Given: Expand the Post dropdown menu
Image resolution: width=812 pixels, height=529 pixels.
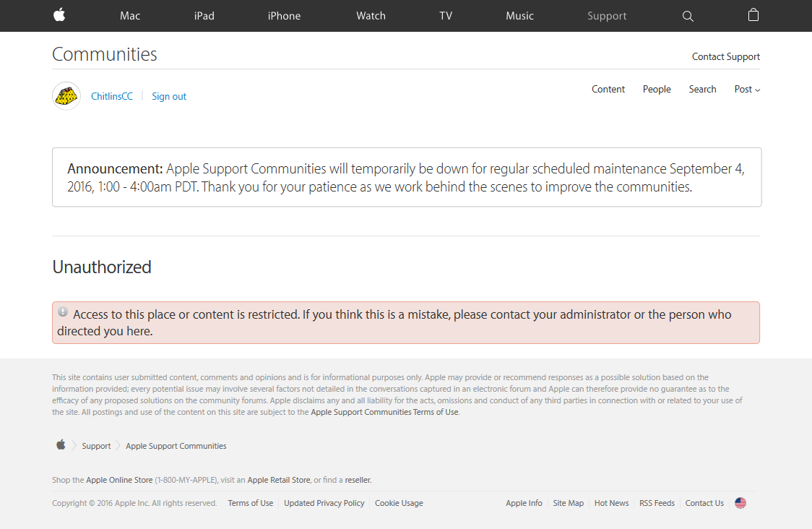Looking at the screenshot, I should [747, 89].
